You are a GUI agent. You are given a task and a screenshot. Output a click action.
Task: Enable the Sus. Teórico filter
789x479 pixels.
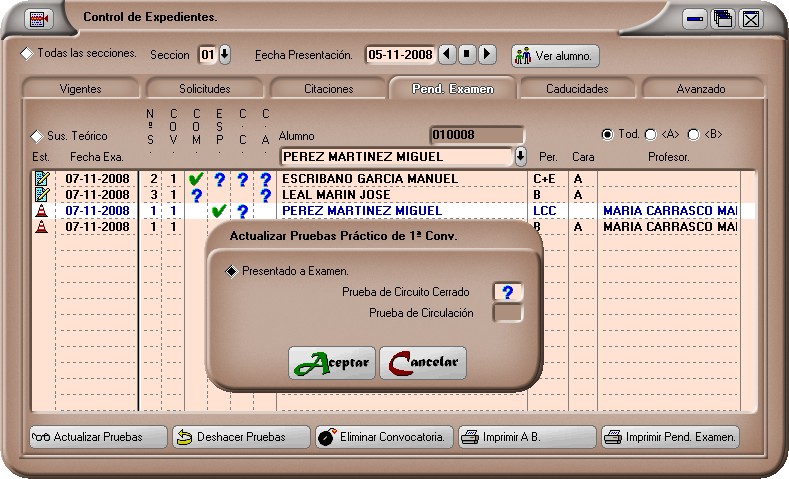[x=37, y=135]
